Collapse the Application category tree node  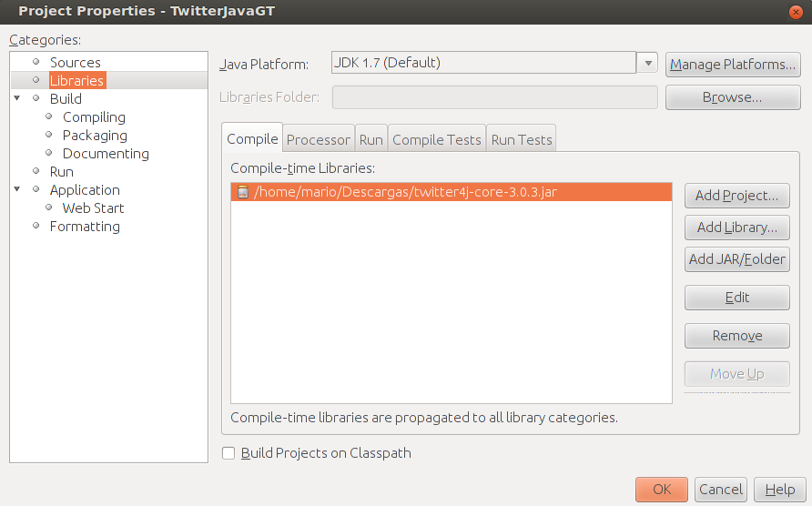pyautogui.click(x=17, y=189)
